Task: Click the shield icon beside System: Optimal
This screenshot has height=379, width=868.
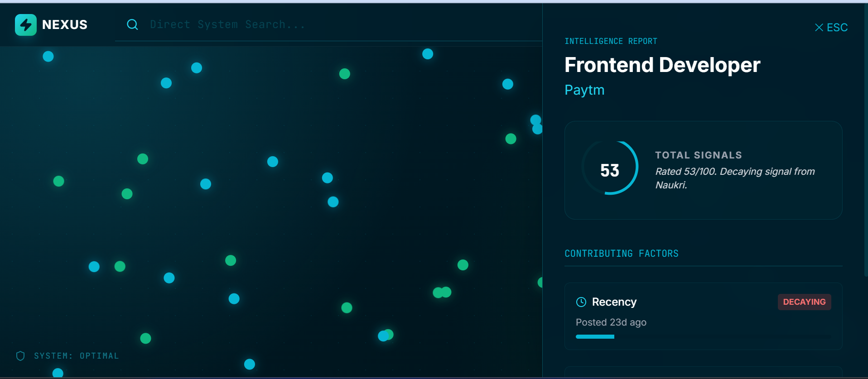Action: (20, 356)
